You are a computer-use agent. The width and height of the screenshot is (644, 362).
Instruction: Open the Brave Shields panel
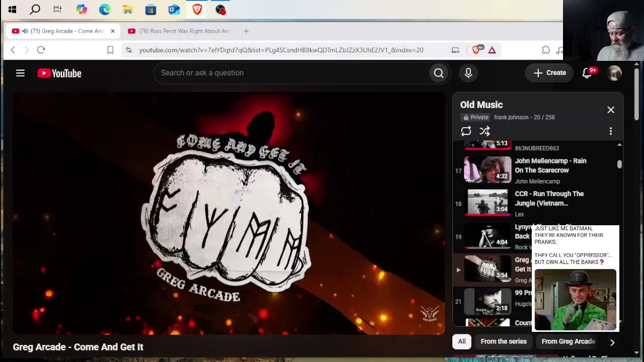point(477,49)
